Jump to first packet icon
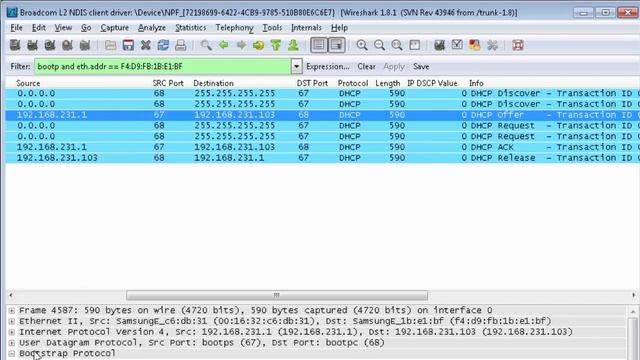This screenshot has width=640, height=360. pyautogui.click(x=276, y=45)
